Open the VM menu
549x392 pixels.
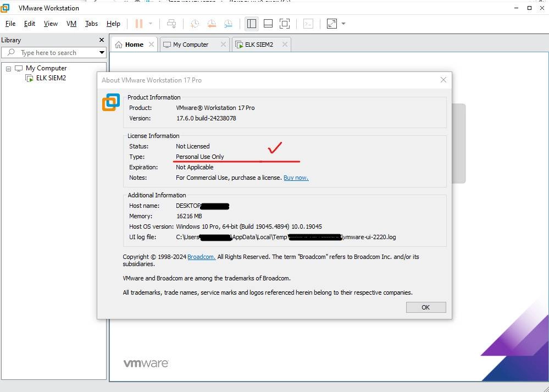coord(71,24)
